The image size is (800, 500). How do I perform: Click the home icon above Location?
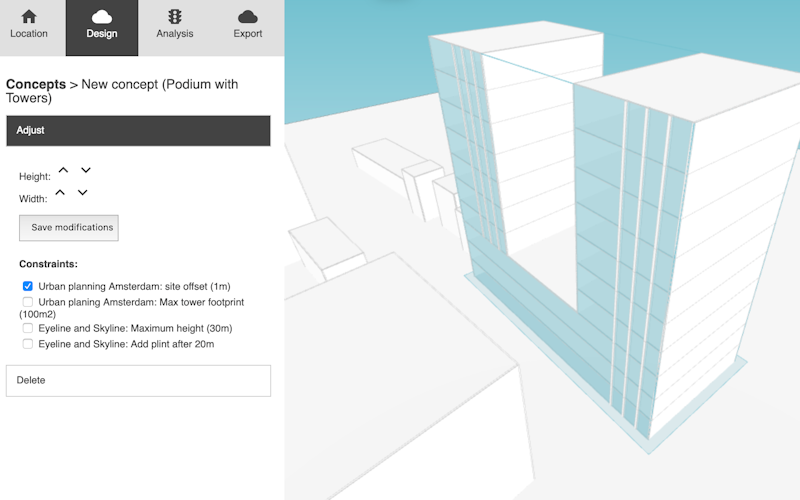(29, 16)
